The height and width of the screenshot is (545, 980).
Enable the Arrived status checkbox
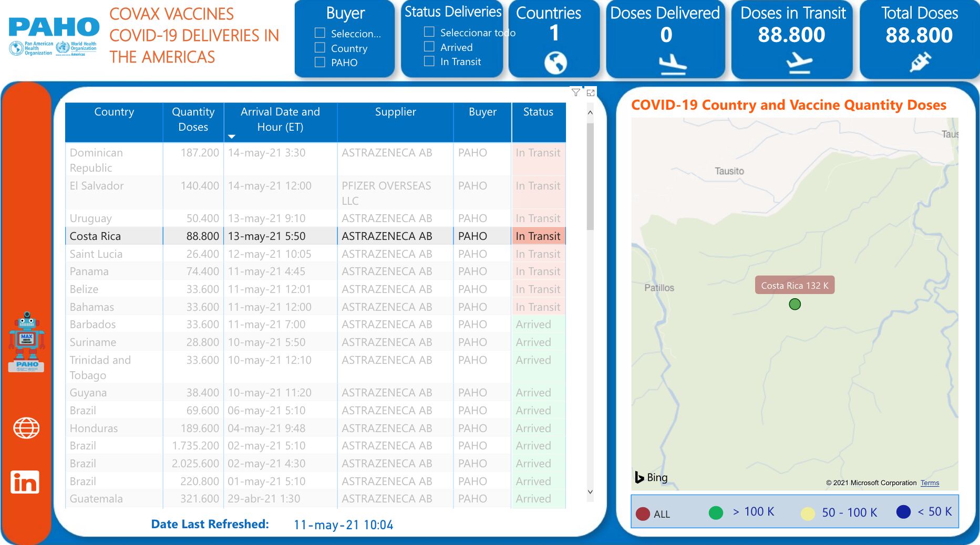pos(429,47)
